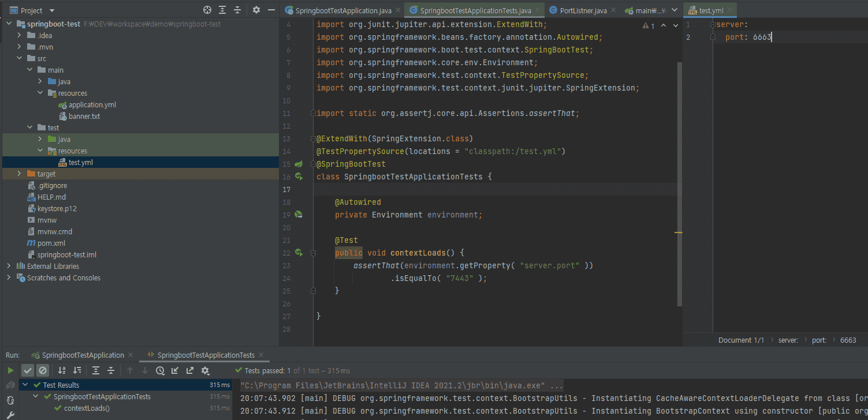
Task: Expand .mvn folder
Action: (19, 47)
